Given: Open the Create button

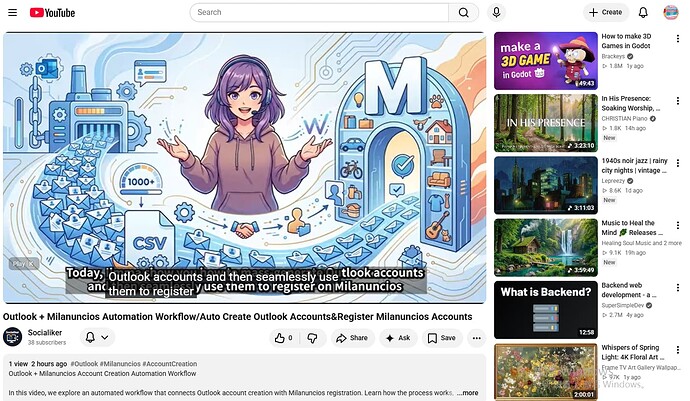Looking at the screenshot, I should pos(606,12).
